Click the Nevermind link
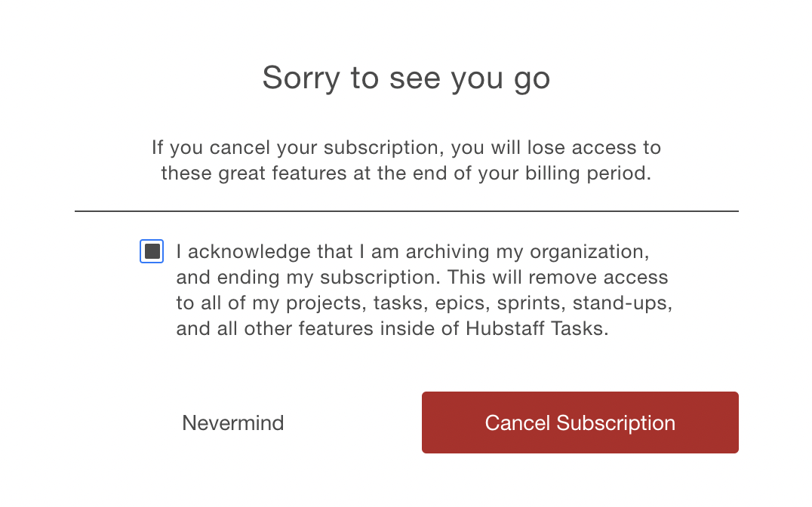This screenshot has height=507, width=812. pos(233,423)
